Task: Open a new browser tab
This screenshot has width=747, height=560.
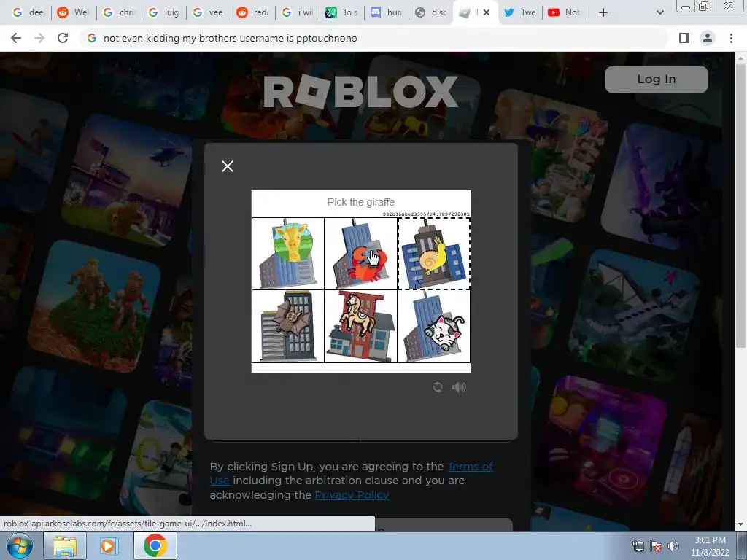Action: click(603, 12)
